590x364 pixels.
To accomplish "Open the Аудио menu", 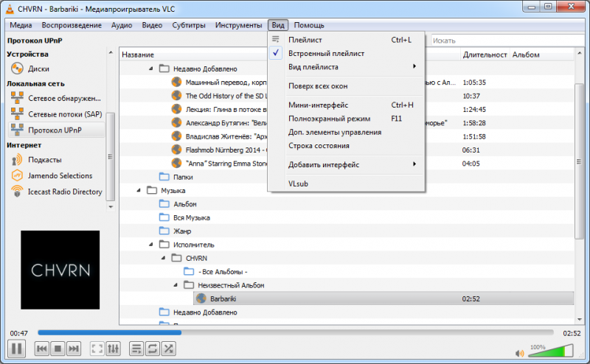I will pos(122,25).
